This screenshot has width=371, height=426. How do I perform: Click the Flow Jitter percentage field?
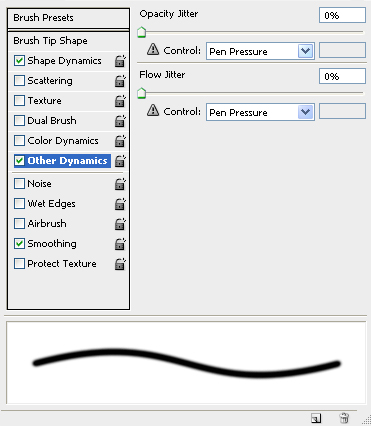point(342,76)
